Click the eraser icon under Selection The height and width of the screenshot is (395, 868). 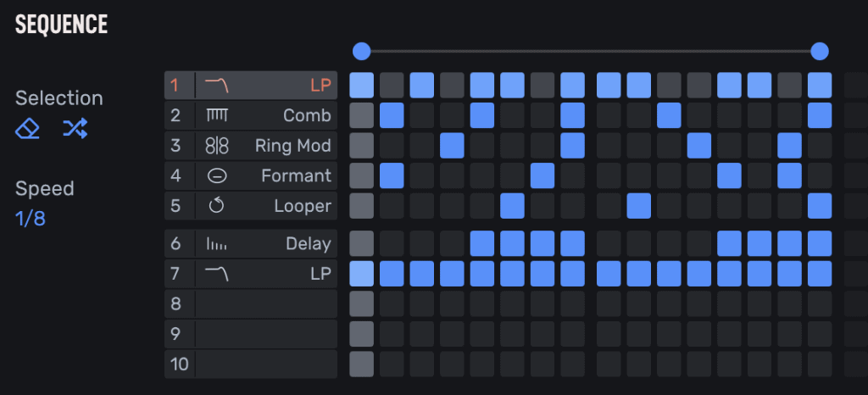tap(28, 129)
